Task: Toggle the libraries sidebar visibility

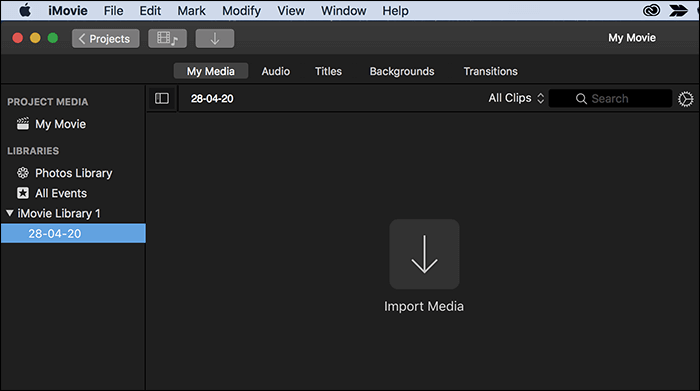Action: [x=162, y=98]
